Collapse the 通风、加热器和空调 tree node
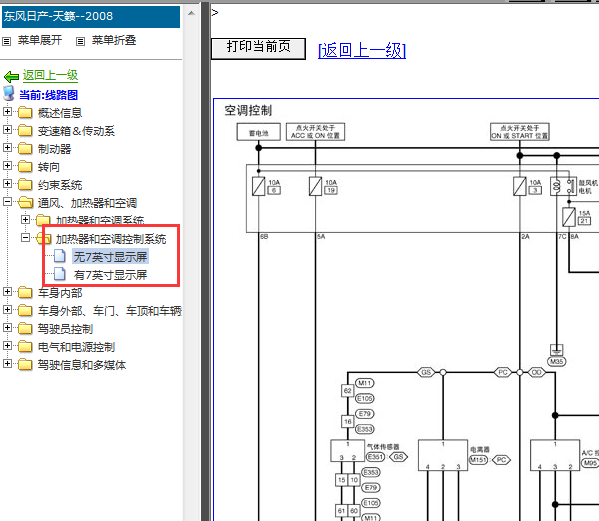The image size is (599, 521). tap(7, 202)
